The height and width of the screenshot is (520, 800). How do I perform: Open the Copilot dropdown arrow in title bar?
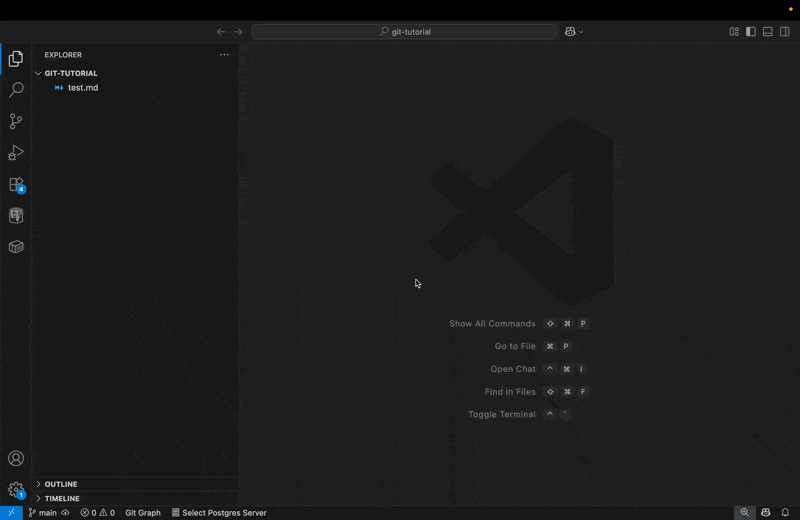(x=581, y=32)
